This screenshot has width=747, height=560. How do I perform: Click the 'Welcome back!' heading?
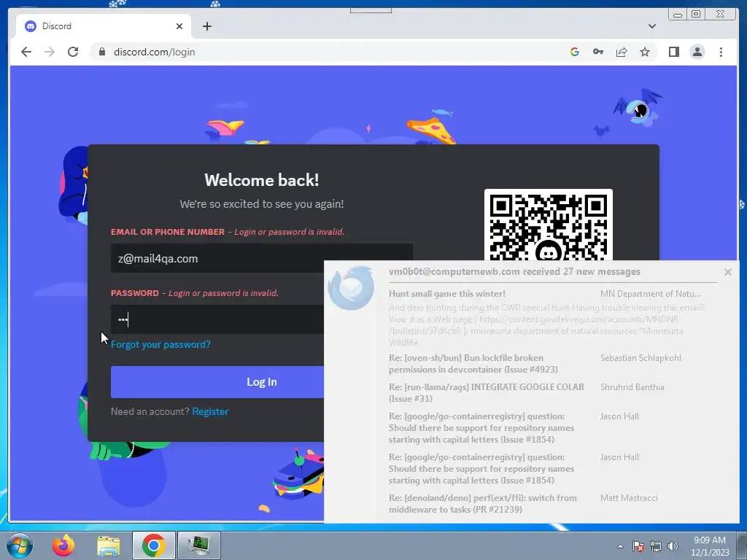pos(262,180)
